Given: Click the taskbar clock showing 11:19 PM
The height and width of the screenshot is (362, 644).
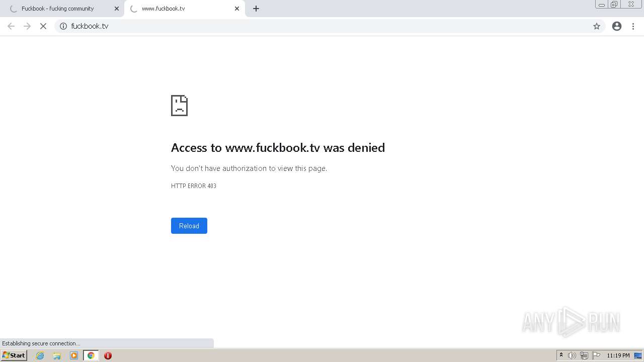Looking at the screenshot, I should (x=618, y=355).
